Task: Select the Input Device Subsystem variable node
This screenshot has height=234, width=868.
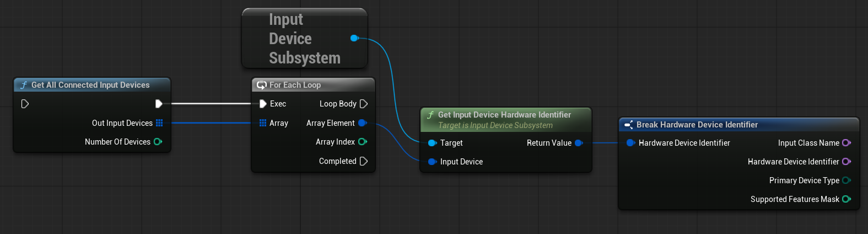Action: pos(304,39)
